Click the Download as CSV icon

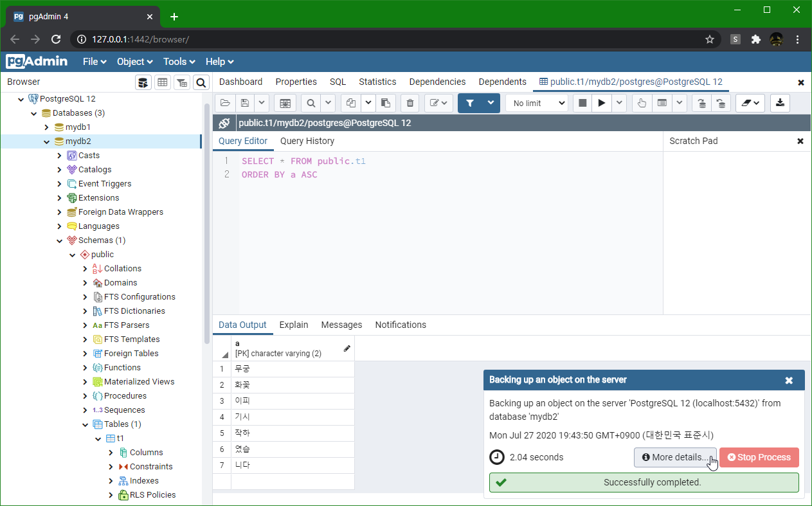[780, 103]
